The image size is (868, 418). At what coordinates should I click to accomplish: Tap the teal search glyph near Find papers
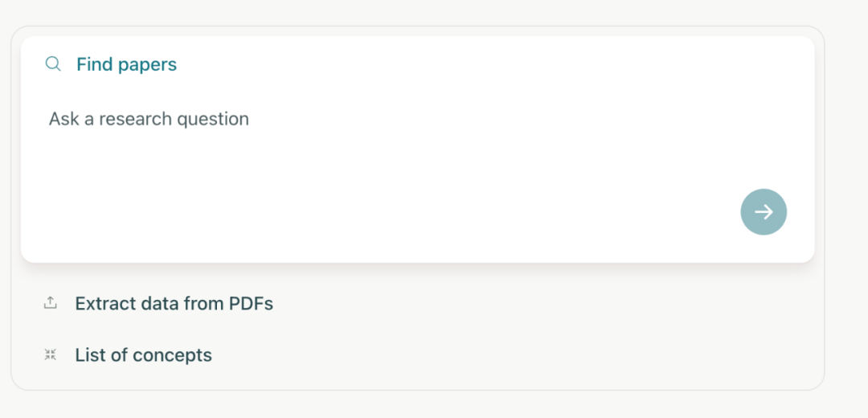pos(53,64)
